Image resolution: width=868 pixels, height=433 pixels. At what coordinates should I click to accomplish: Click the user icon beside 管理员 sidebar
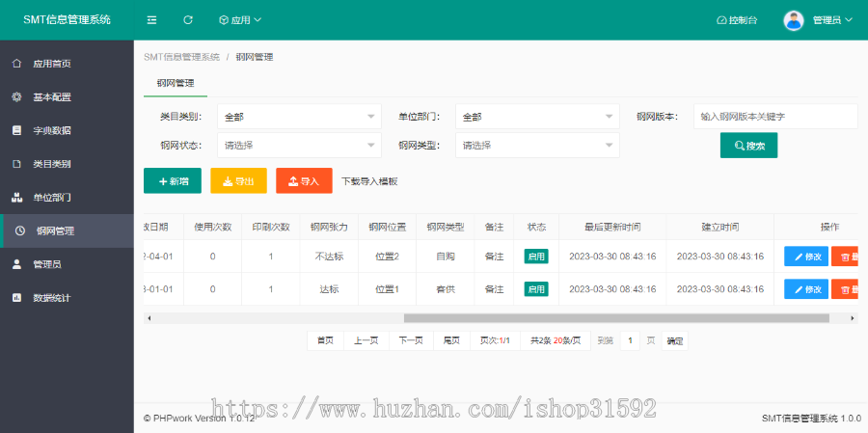click(x=16, y=264)
